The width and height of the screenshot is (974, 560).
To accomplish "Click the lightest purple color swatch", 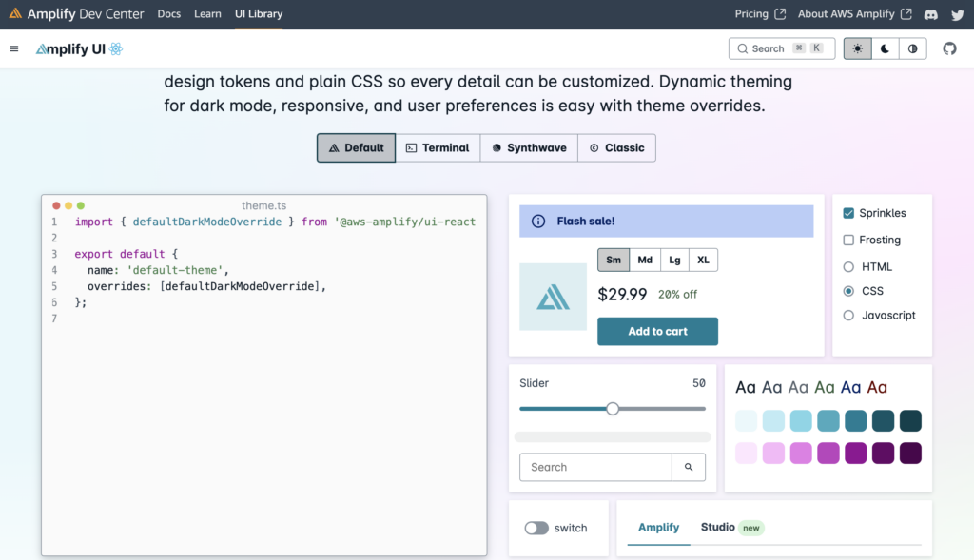I will point(746,453).
